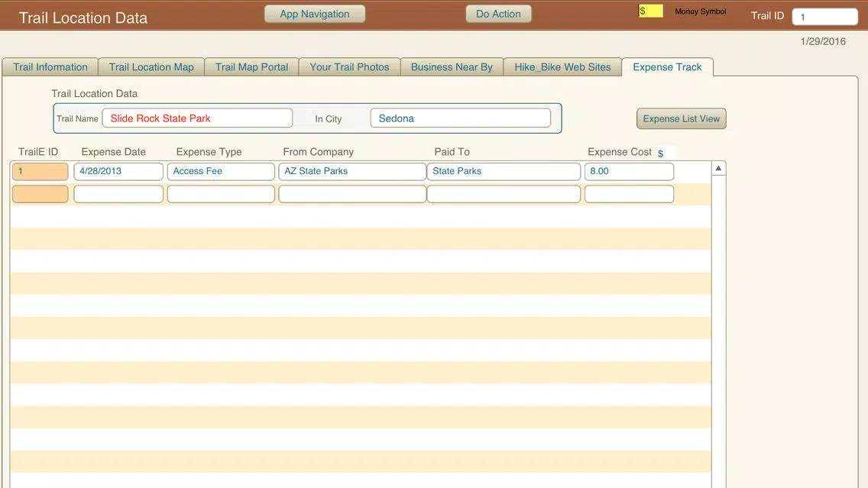This screenshot has height=488, width=868.
Task: Click Expense Date 4/28/2013 field
Action: click(118, 172)
